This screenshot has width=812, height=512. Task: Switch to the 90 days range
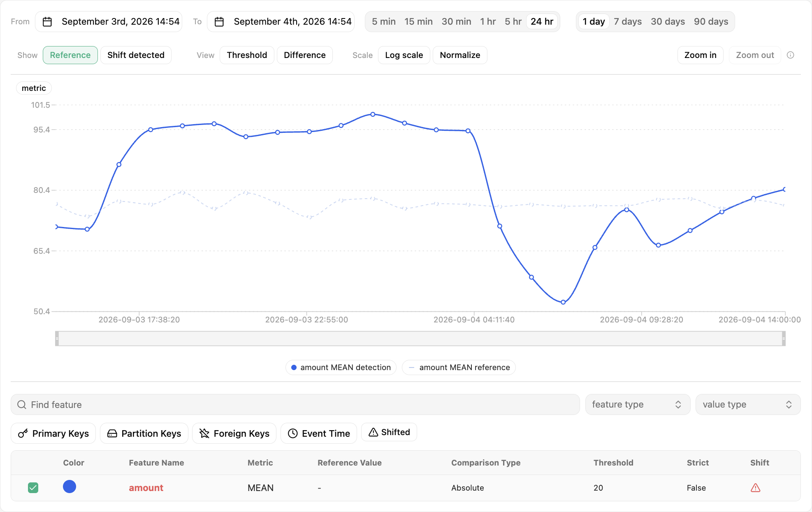click(x=711, y=22)
